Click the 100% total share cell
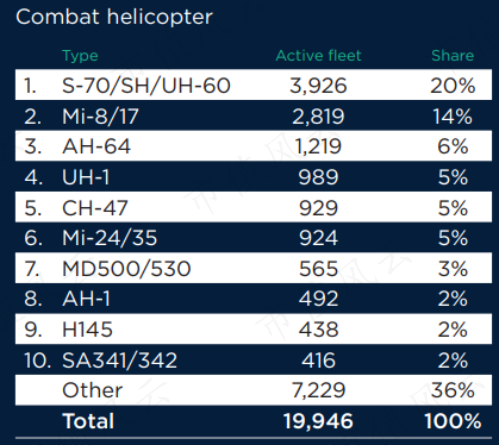This screenshot has width=499, height=446. 453,421
